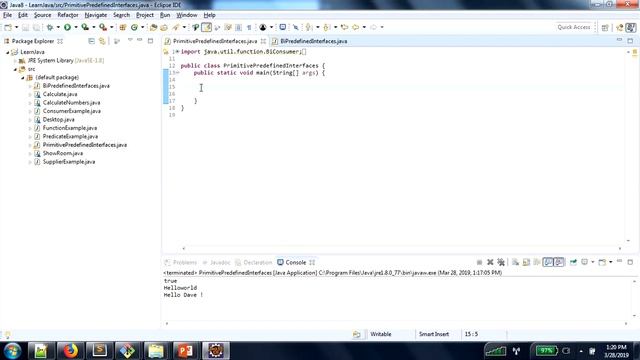
Task: Open the Package Explorer view menu triangle
Action: pos(130,40)
